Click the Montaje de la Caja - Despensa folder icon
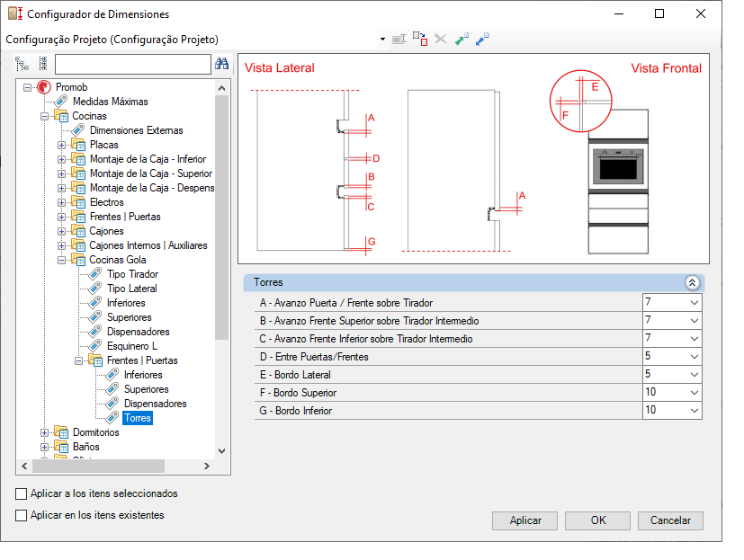 click(78, 188)
